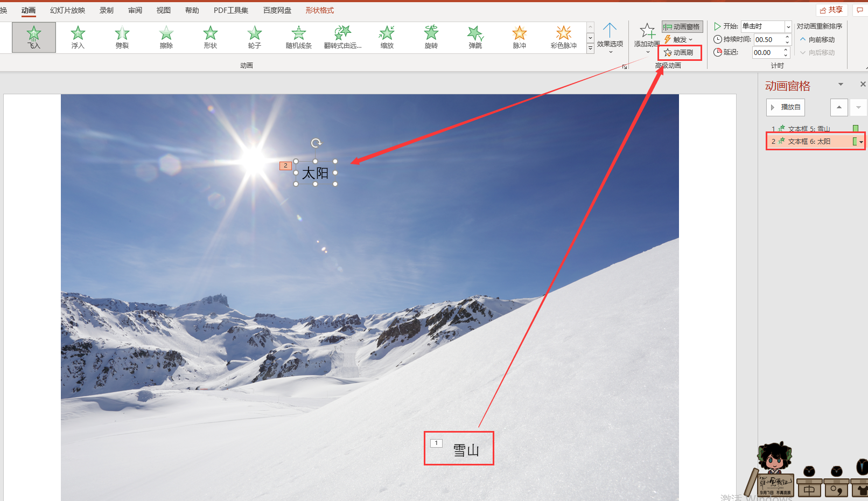Click 向前移动 reorder button
This screenshot has height=501, width=868.
point(817,39)
